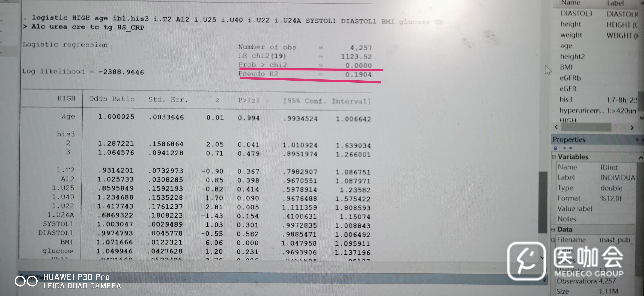Click the Name column header
Image resolution: width=644 pixels, height=296 pixels.
click(x=571, y=3)
